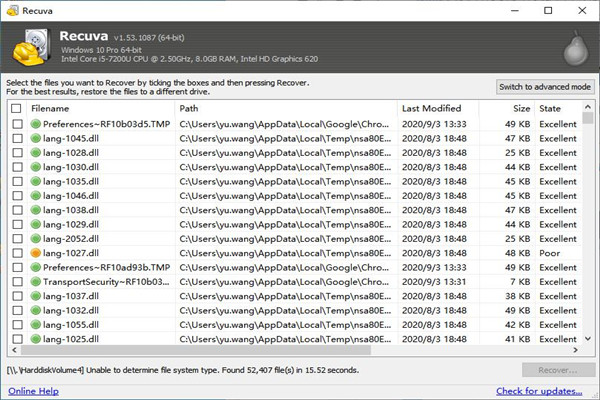Tick checkbox for lang-1055.dll
This screenshot has width=600, height=400.
17,325
